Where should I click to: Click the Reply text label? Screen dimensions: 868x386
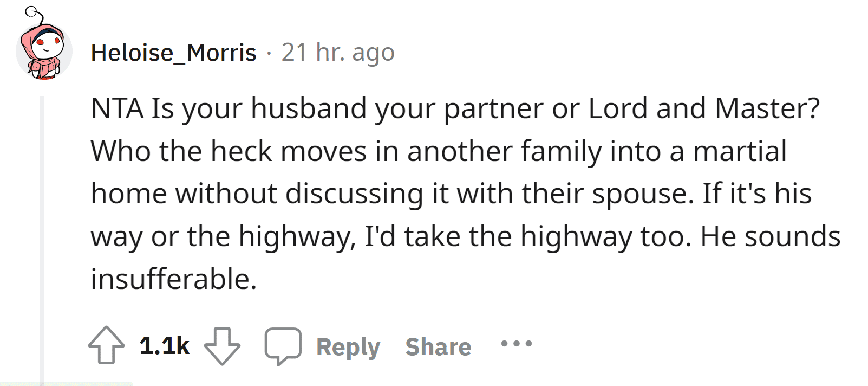348,347
